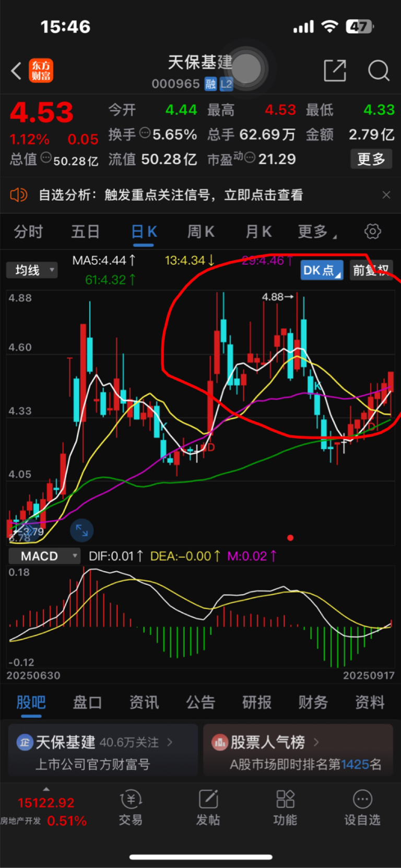Tap the speaker alert icon

pyautogui.click(x=18, y=195)
